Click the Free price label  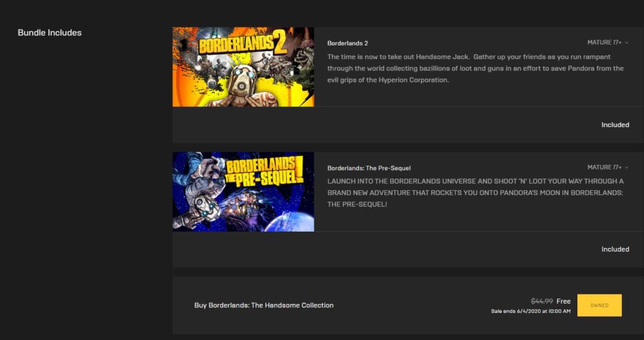point(563,301)
